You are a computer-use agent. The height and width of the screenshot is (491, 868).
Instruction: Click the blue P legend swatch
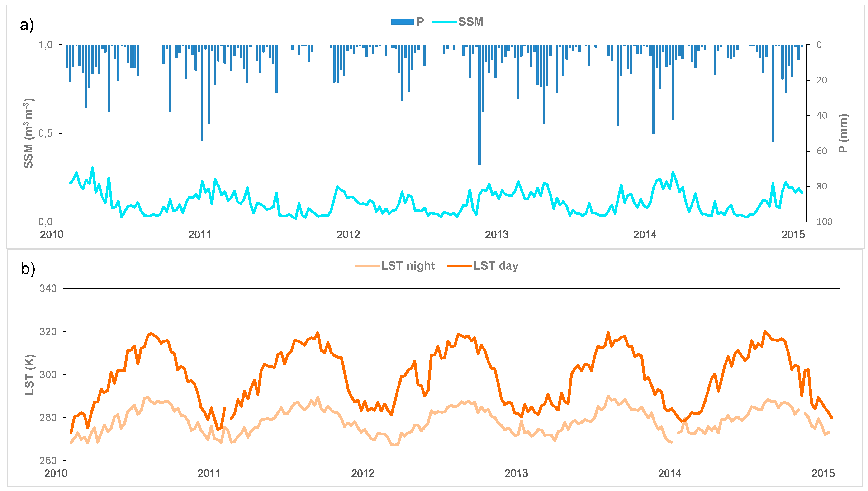(x=402, y=22)
